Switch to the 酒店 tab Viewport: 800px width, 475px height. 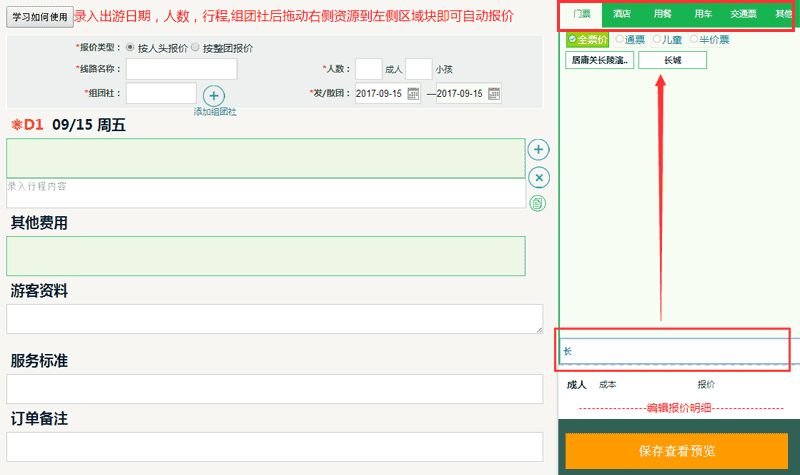coord(621,14)
